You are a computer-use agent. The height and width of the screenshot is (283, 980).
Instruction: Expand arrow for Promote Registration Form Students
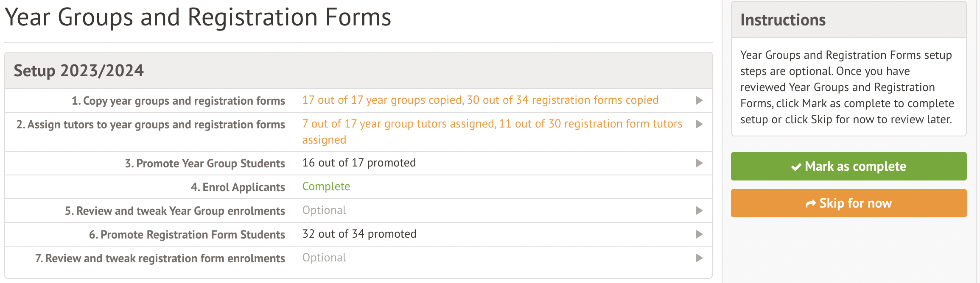click(699, 234)
